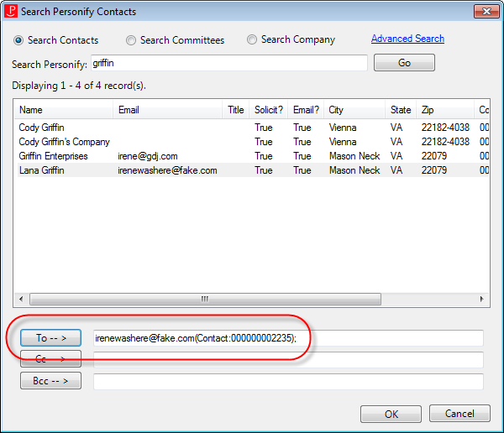Screen dimensions: 504x433
Task: Click the empty Bcc recipients field
Action: pos(288,382)
